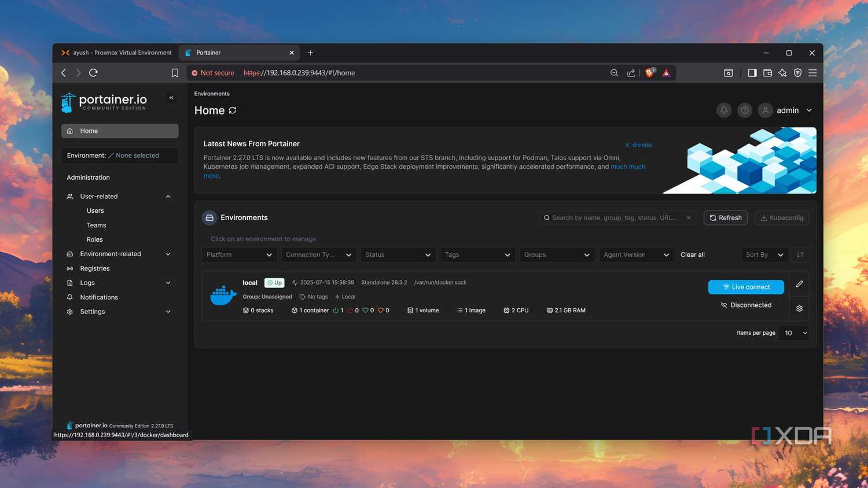The image size is (868, 488).
Task: Open notifications bell in the Portainer header
Action: point(723,110)
